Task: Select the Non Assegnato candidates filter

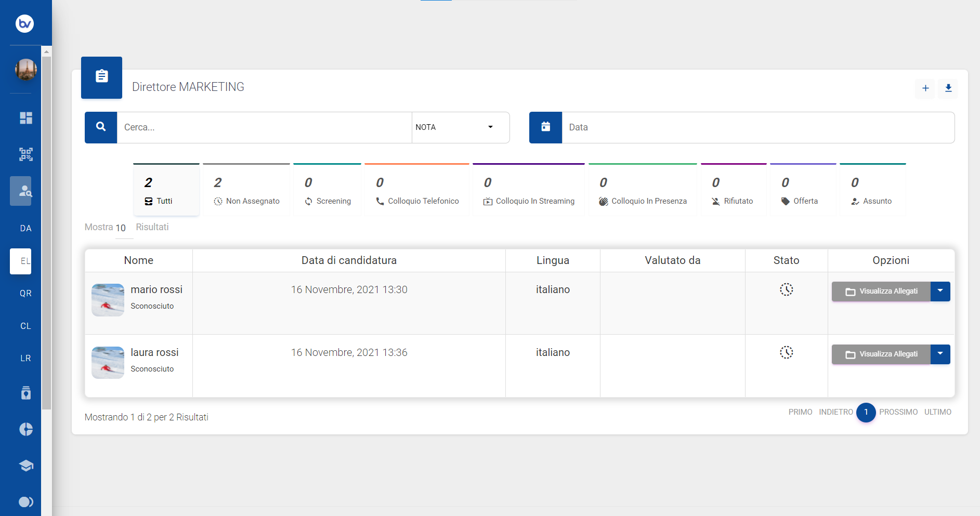Action: click(246, 191)
